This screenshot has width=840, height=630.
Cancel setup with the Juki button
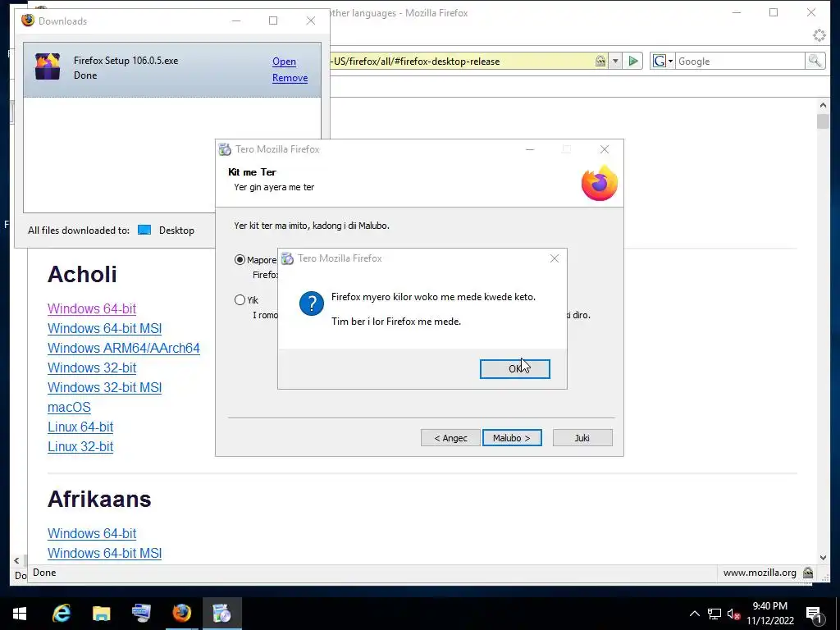(x=582, y=438)
